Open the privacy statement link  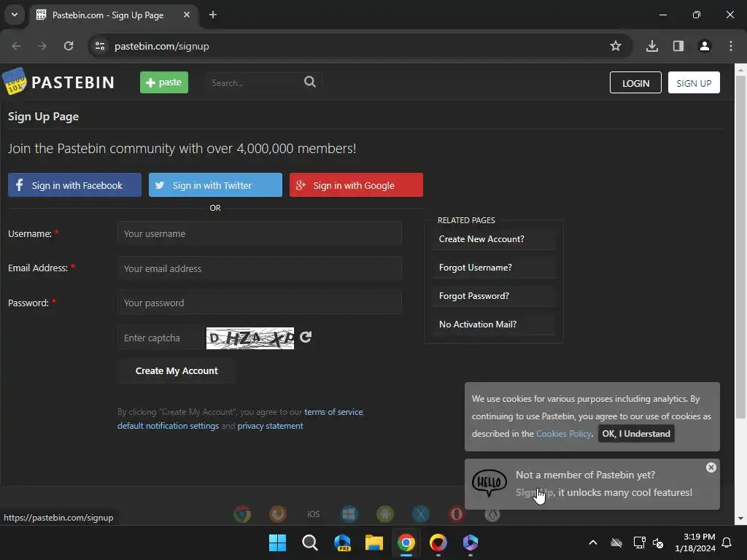click(270, 426)
